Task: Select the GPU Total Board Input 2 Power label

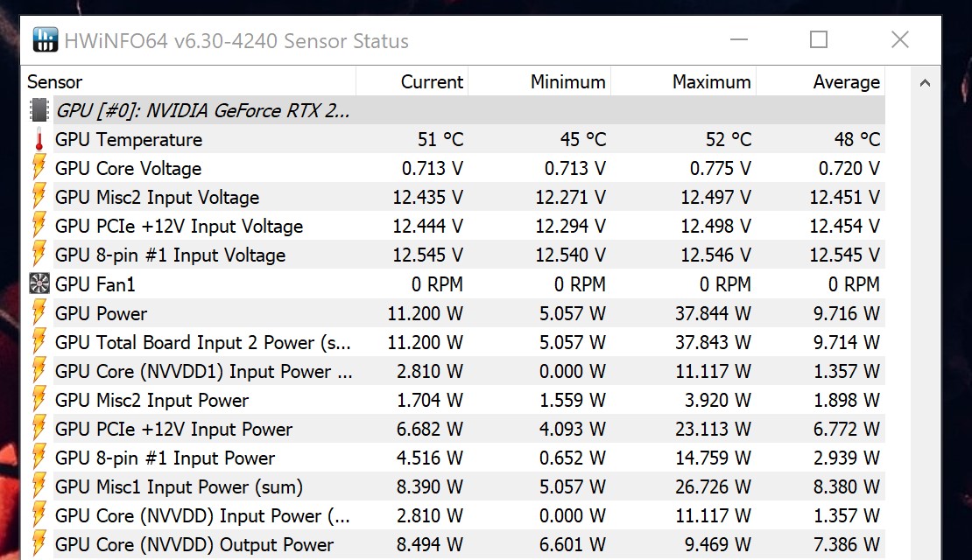Action: click(x=202, y=342)
